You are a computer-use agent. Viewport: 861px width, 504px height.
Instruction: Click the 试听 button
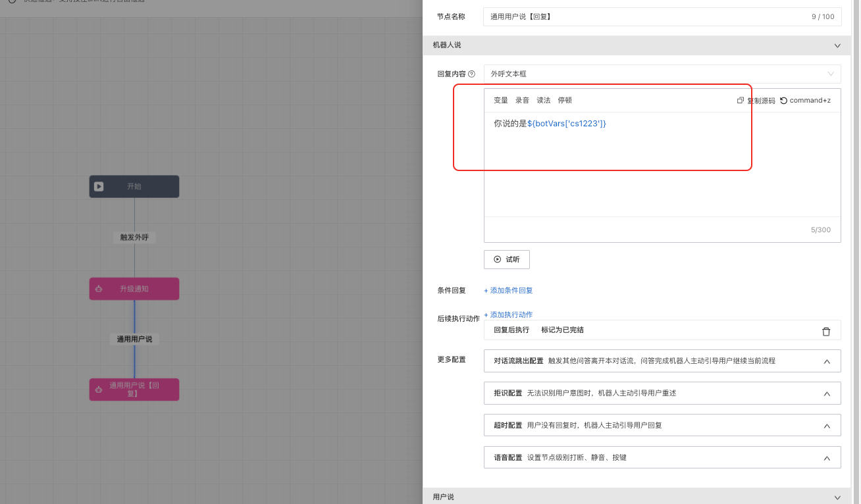point(507,259)
